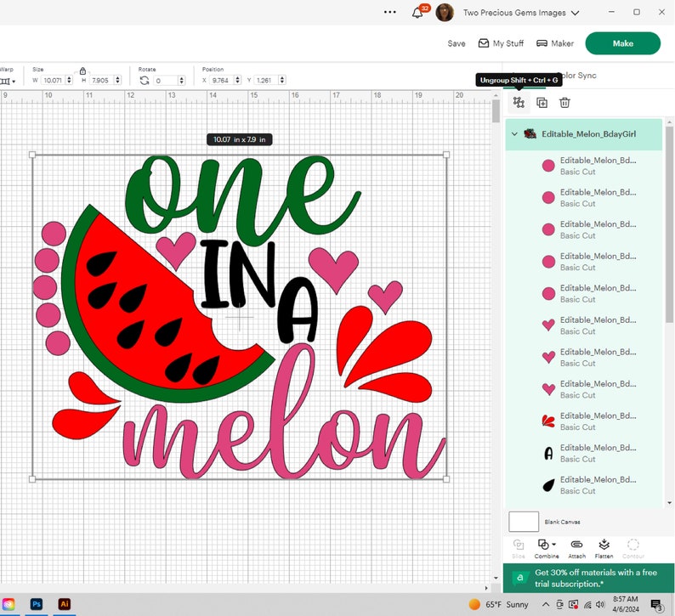Click the Position Y stepper arrows

(x=282, y=80)
